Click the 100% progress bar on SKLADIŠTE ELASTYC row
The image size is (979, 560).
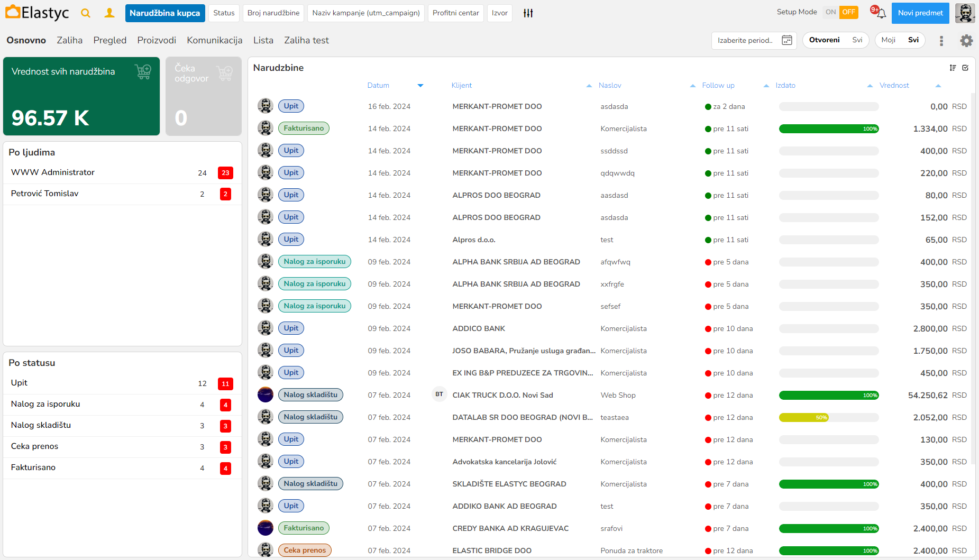pyautogui.click(x=829, y=484)
